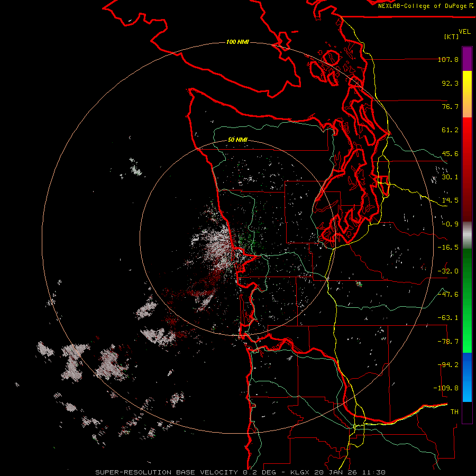Click the -94.2 legend value

coord(448,365)
